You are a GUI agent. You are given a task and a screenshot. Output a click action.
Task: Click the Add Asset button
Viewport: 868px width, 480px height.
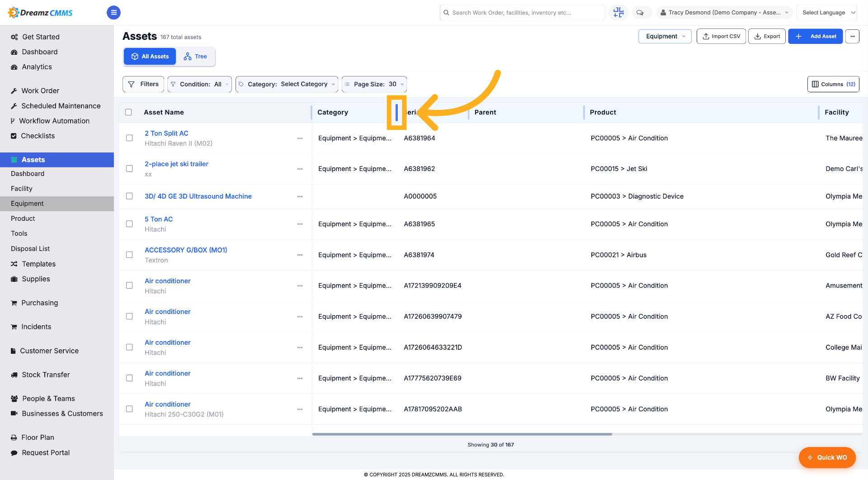[x=815, y=36]
